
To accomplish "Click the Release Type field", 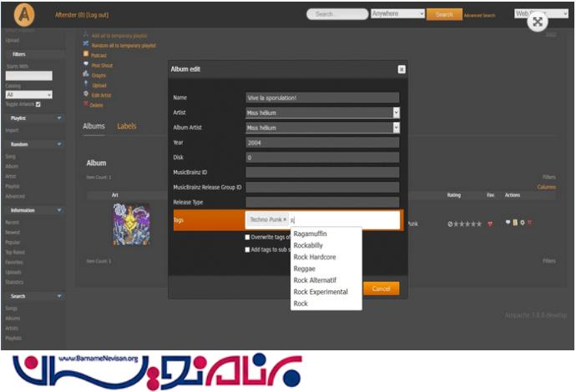I will click(322, 202).
